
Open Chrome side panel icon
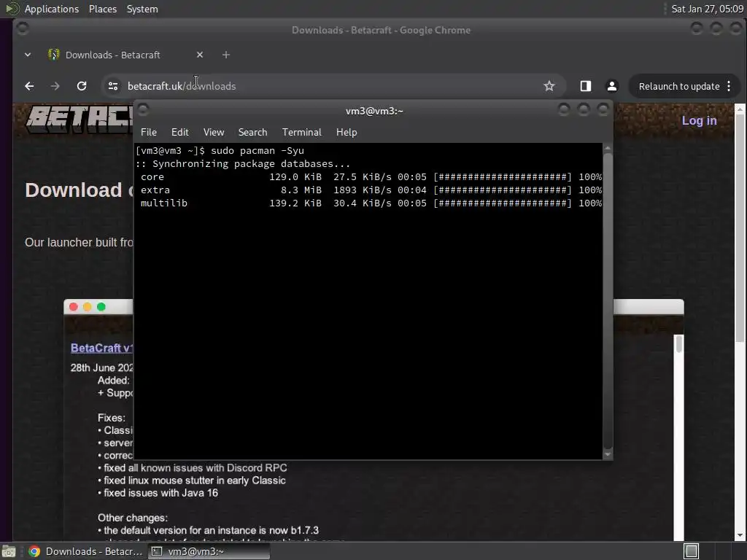pos(586,86)
